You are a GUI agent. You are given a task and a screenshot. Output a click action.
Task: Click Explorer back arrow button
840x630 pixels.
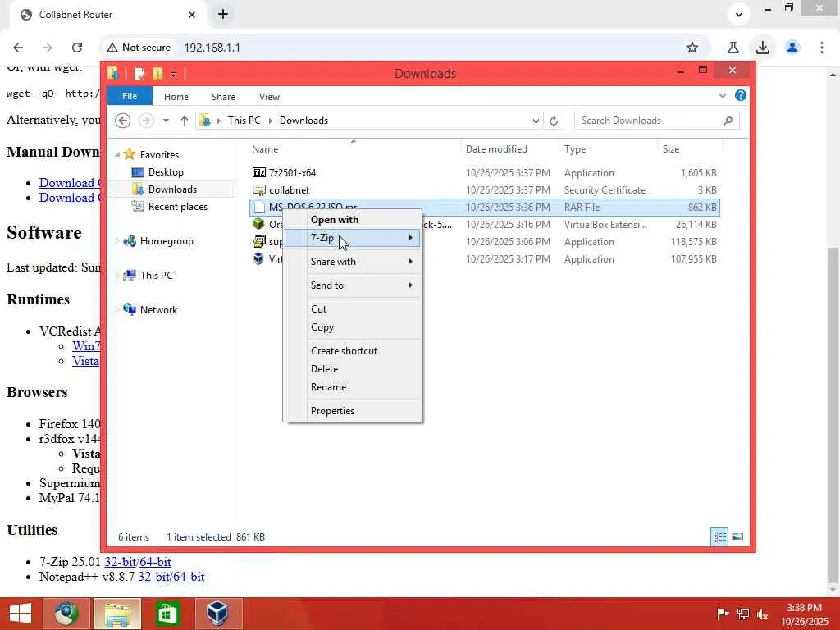123,121
